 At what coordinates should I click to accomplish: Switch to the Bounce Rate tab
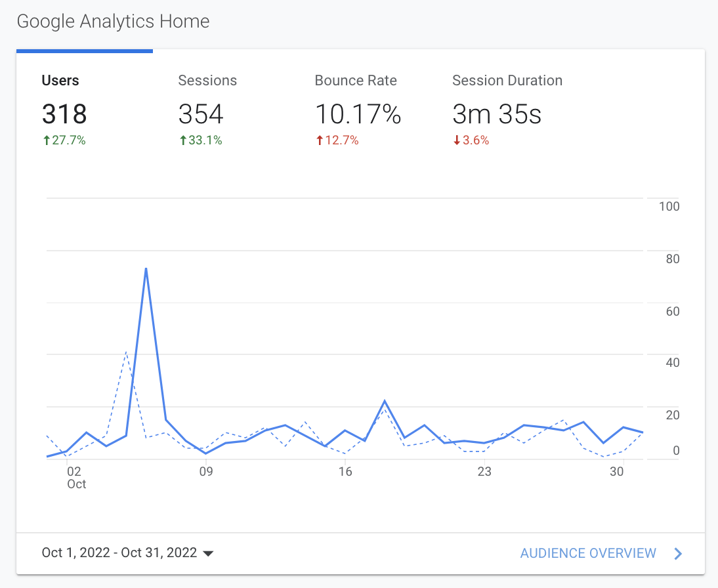pyautogui.click(x=358, y=110)
